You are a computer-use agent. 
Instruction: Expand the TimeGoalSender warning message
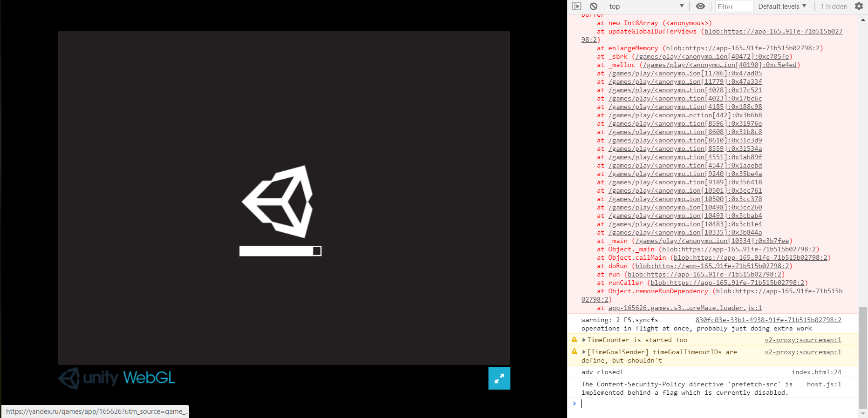tap(584, 352)
